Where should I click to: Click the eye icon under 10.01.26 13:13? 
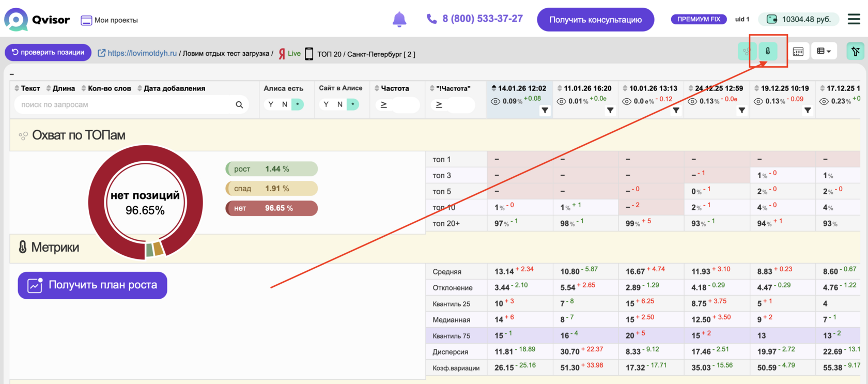pyautogui.click(x=627, y=101)
